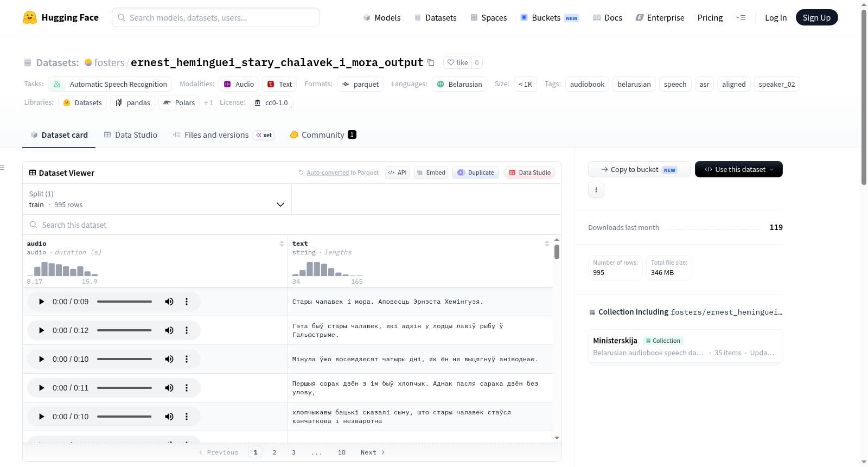Mute the 0:11 audio clip

pyautogui.click(x=169, y=388)
